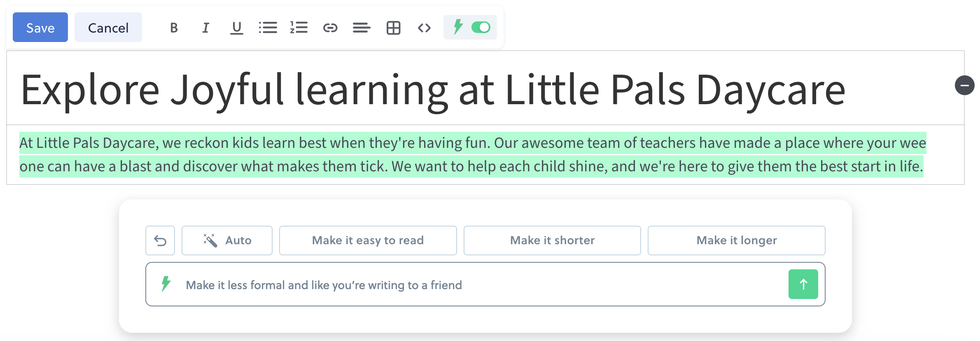Collapse the heading block with minus button
The image size is (980, 341).
(964, 85)
